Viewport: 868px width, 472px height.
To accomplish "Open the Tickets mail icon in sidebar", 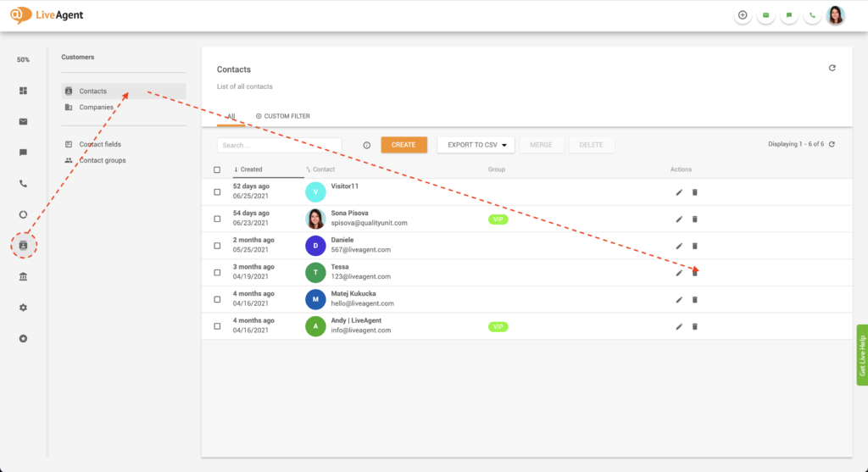I will 24,121.
